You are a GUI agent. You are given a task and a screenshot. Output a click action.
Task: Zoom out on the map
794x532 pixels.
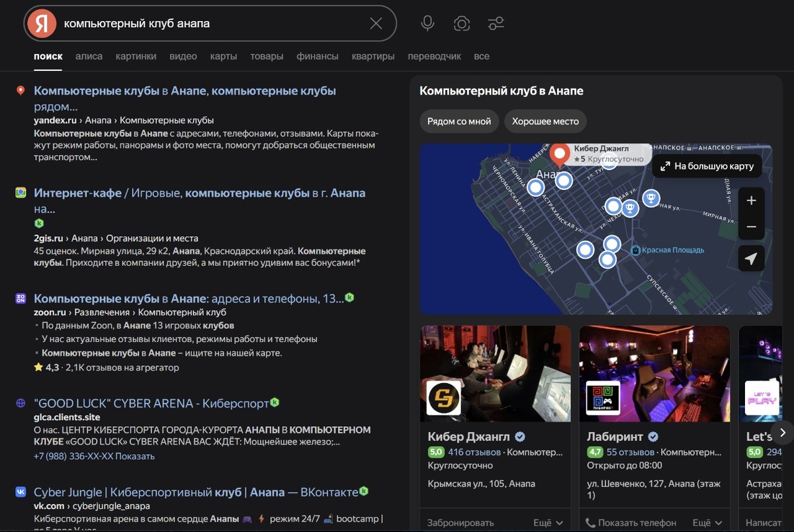[751, 227]
